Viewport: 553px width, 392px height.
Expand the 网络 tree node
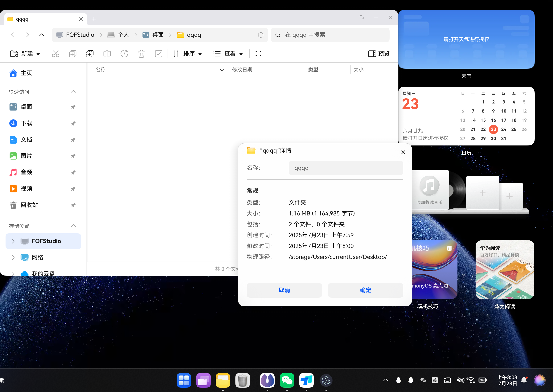13,257
